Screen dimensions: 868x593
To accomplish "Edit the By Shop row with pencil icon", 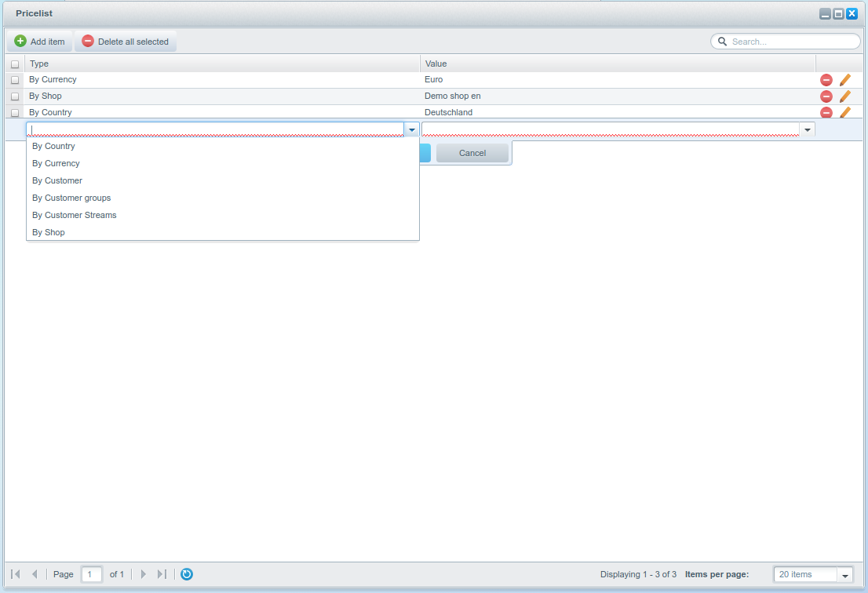I will [x=844, y=96].
